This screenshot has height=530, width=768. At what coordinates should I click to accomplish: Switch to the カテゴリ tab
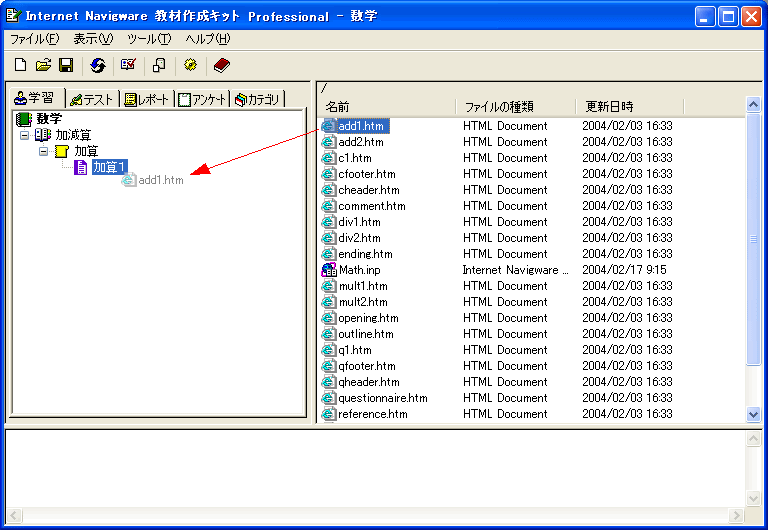click(257, 99)
